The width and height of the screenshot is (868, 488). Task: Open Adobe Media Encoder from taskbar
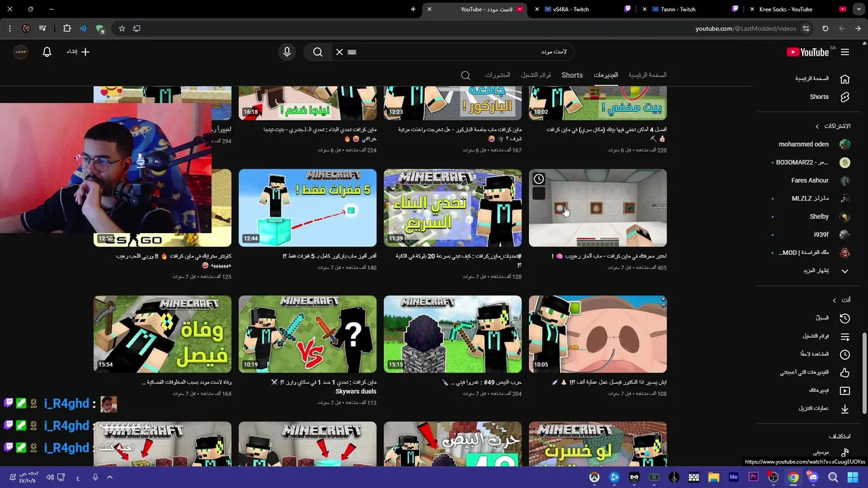click(733, 477)
